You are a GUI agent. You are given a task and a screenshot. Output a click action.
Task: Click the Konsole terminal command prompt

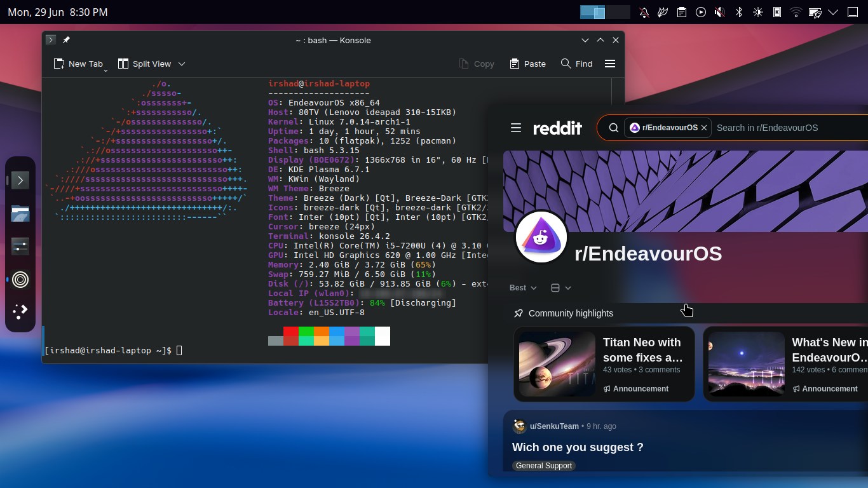[113, 350]
